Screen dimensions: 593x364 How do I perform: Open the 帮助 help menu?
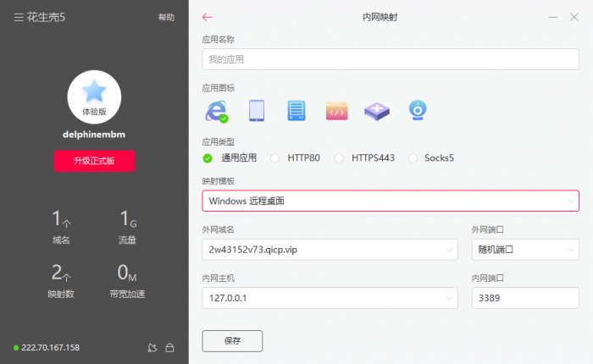pyautogui.click(x=166, y=18)
